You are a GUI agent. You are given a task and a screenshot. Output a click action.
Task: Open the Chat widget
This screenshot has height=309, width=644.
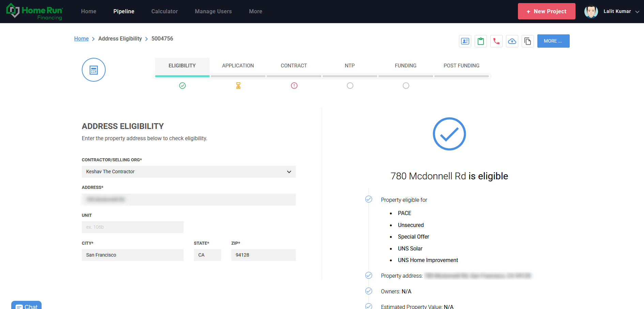[27, 306]
